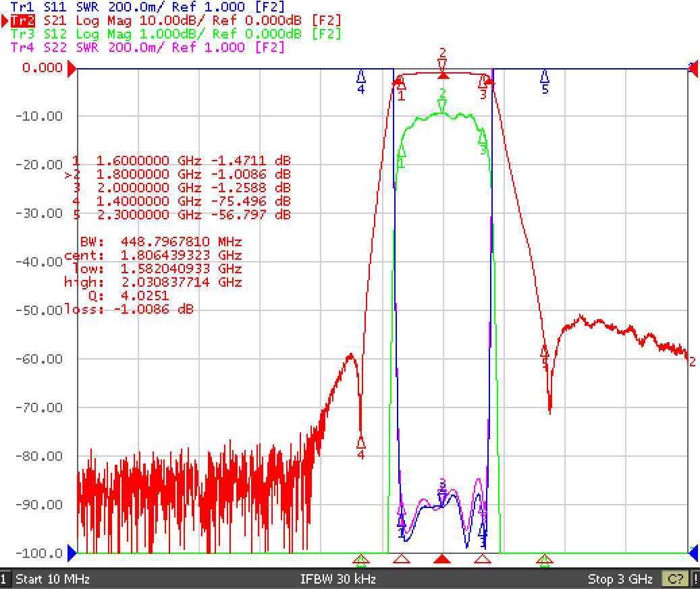
Task: Click channel number 1 in the status bar
Action: (3, 579)
